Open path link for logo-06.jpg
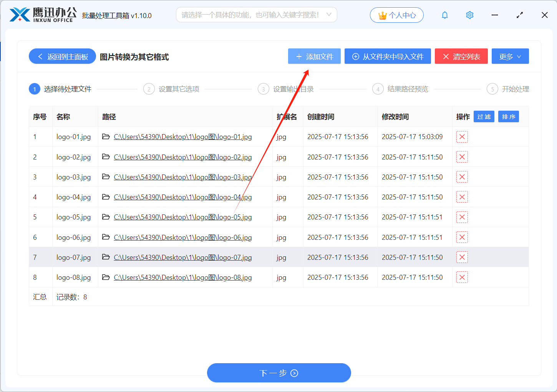557x392 pixels. click(x=183, y=237)
